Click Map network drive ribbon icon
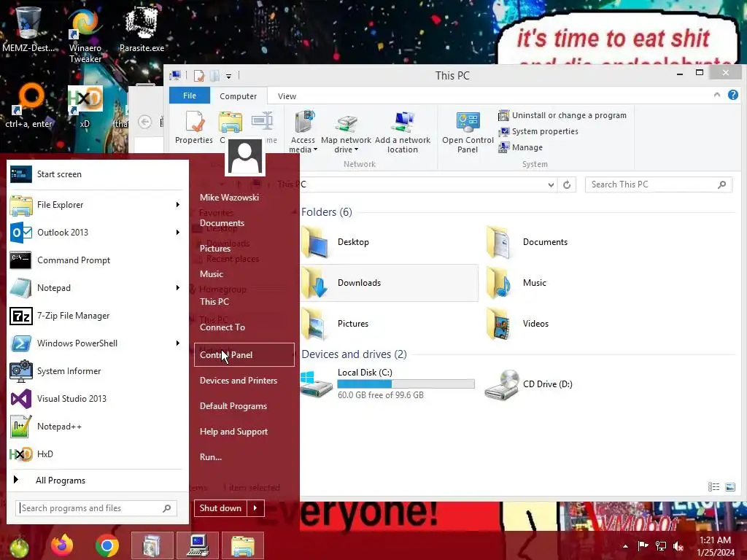The width and height of the screenshot is (747, 560). point(346,132)
